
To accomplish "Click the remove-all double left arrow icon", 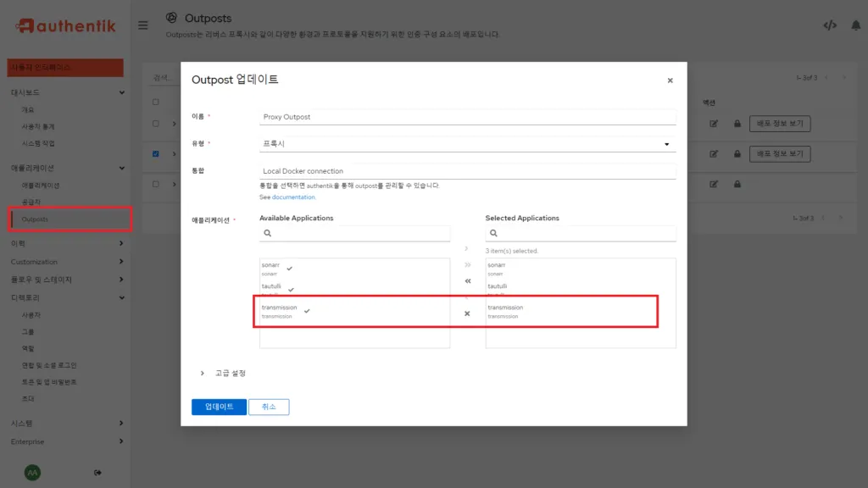I will tap(467, 281).
